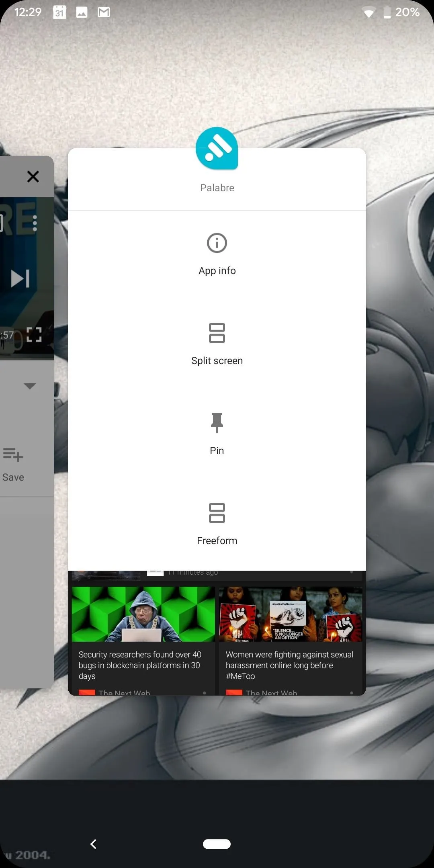Enter fullscreen in the video player
The height and width of the screenshot is (868, 434).
pyautogui.click(x=34, y=334)
